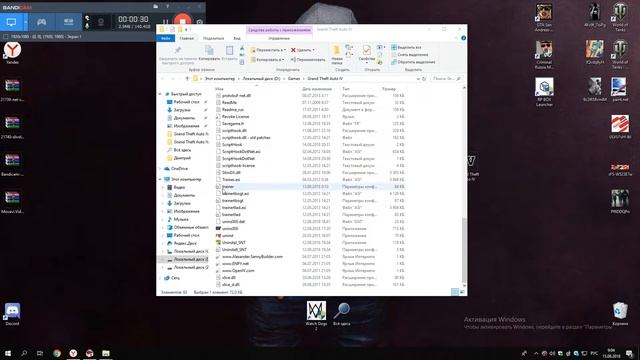Select Bandicam HDMI device recording mode
640x360 pixels.
(x=68, y=22)
